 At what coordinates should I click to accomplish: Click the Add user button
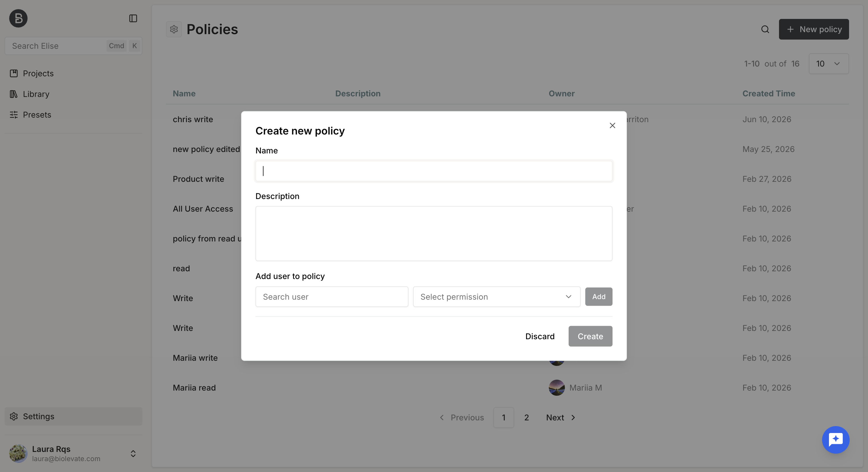(x=599, y=297)
